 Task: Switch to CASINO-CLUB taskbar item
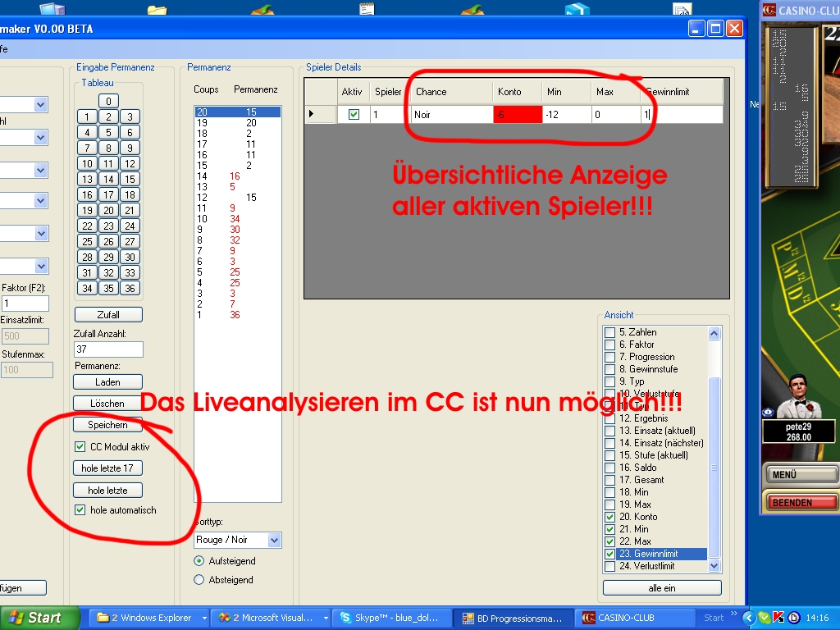pyautogui.click(x=635, y=618)
